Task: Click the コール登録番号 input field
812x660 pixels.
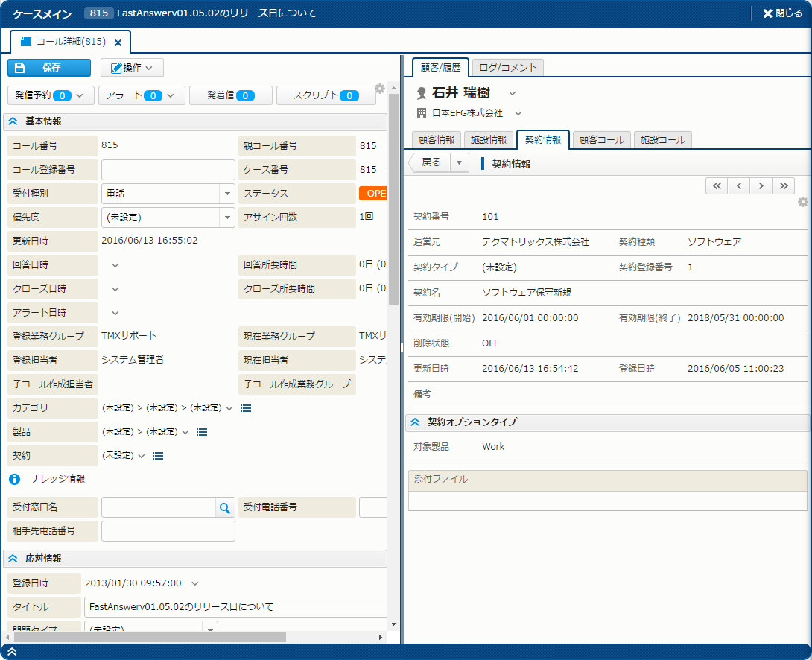Action: click(x=168, y=170)
